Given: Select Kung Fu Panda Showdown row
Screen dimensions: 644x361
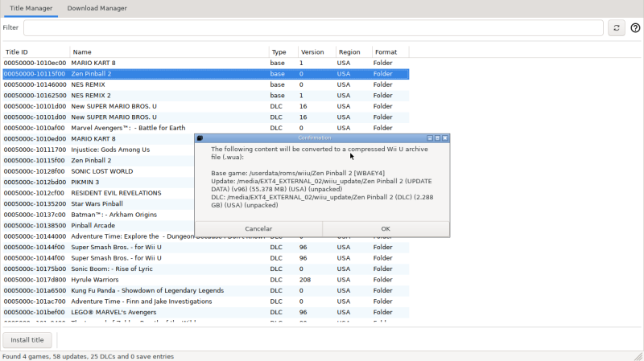Looking at the screenshot, I should coord(206,290).
